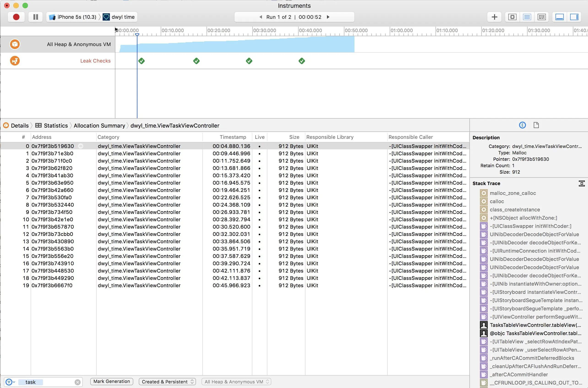
Task: Go to next run arrow
Action: [328, 17]
